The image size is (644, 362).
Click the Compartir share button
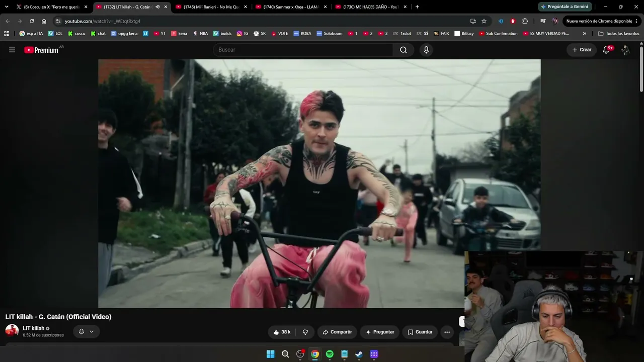(x=337, y=332)
